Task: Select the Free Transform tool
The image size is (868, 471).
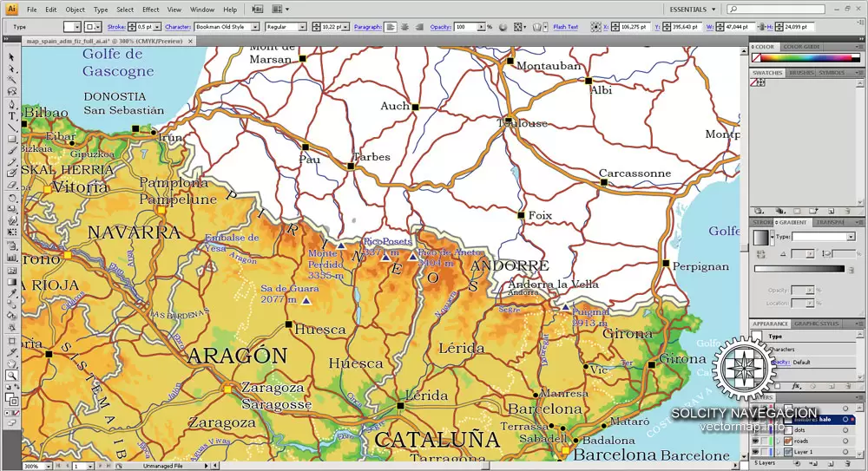Action: coord(11,232)
